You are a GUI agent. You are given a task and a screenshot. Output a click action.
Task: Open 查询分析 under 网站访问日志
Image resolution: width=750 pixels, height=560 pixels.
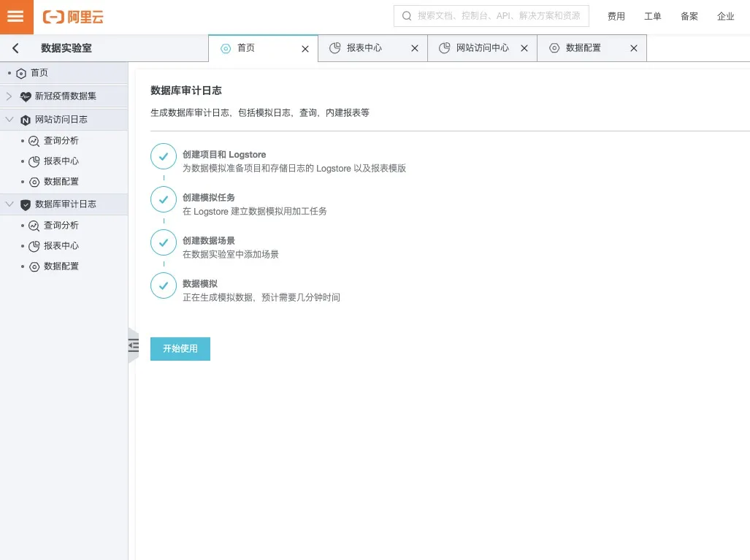[x=61, y=141]
